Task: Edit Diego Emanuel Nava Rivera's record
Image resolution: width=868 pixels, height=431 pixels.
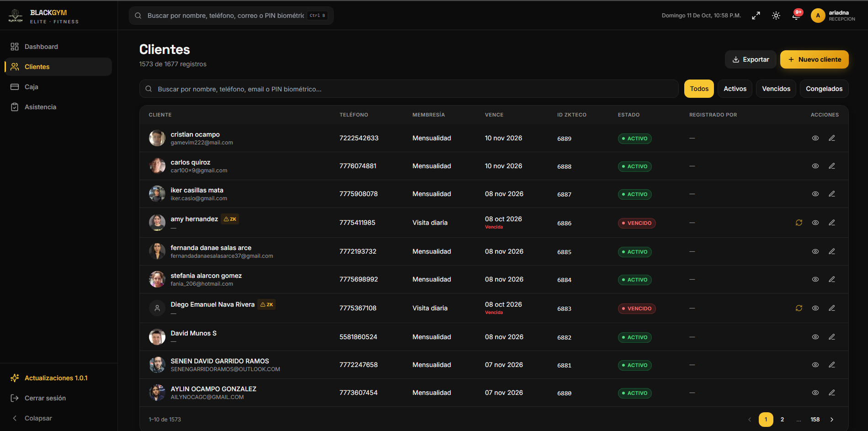Action: click(x=832, y=308)
